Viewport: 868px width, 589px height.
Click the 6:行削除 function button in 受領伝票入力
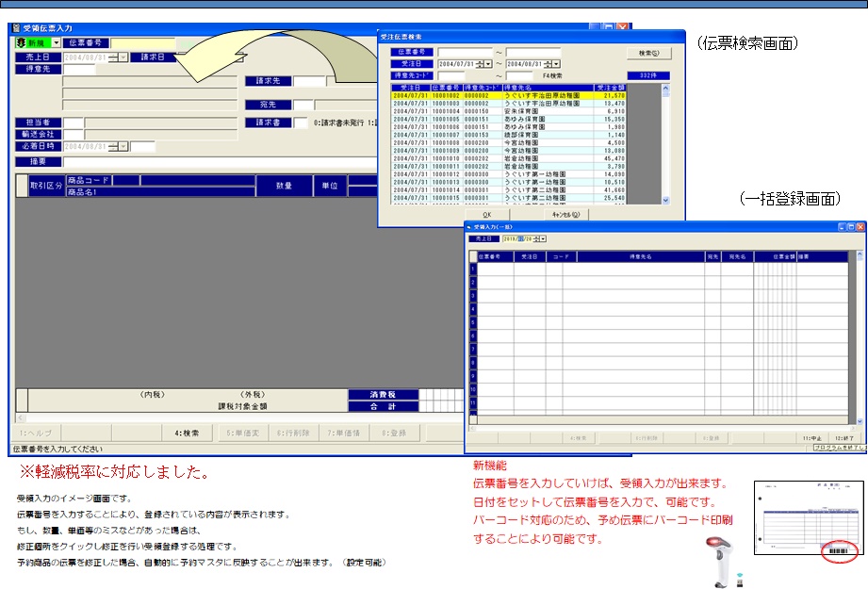point(293,433)
